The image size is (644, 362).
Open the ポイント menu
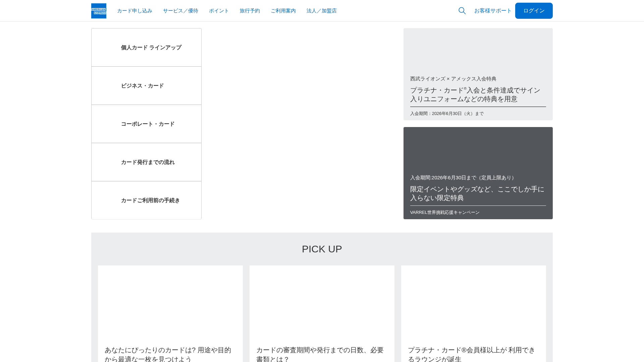pos(219,11)
